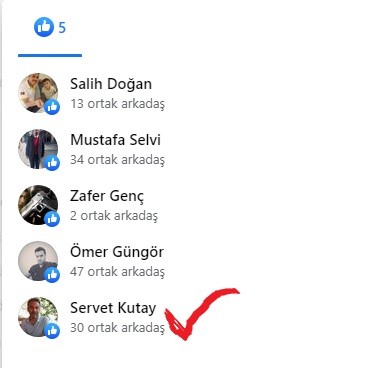Click the like badge on Salih Doğan's avatar
This screenshot has height=368, width=384.
52,107
